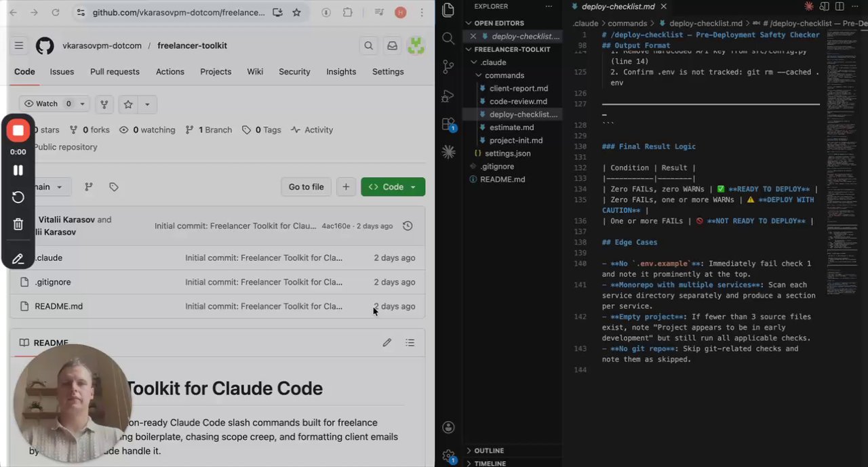This screenshot has width=868, height=467.
Task: Open the VS Code Search view
Action: pyautogui.click(x=448, y=38)
